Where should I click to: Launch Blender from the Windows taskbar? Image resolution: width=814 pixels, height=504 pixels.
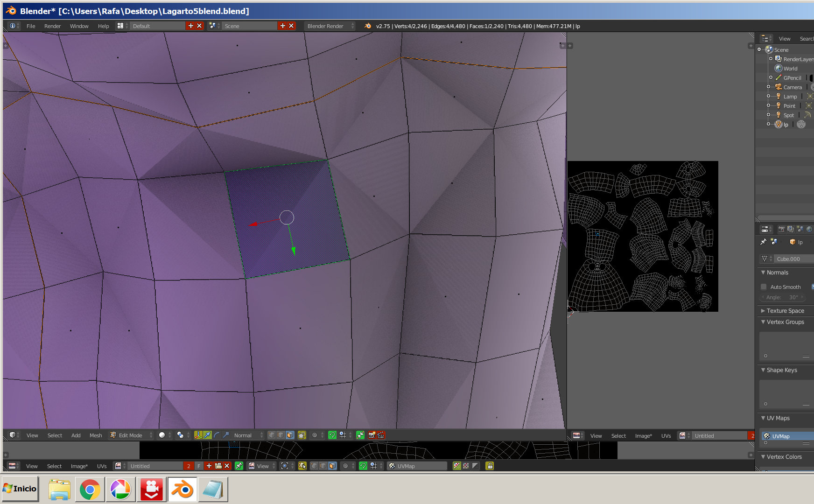182,490
